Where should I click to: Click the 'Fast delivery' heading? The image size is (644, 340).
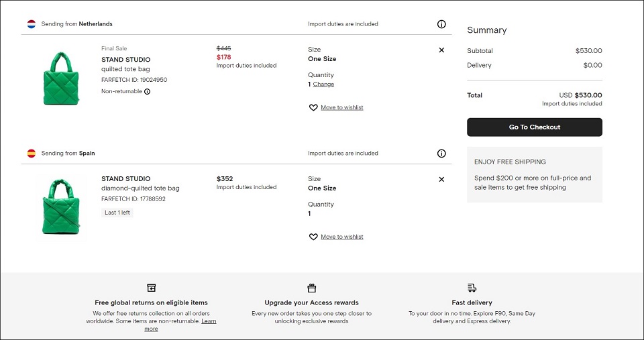(472, 302)
